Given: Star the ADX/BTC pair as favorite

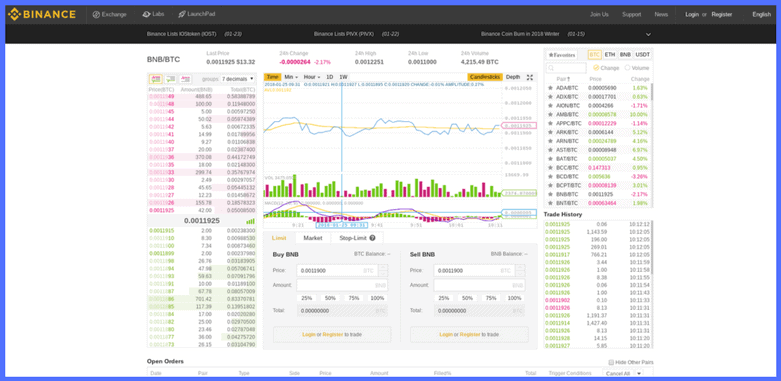Looking at the screenshot, I should (x=550, y=97).
